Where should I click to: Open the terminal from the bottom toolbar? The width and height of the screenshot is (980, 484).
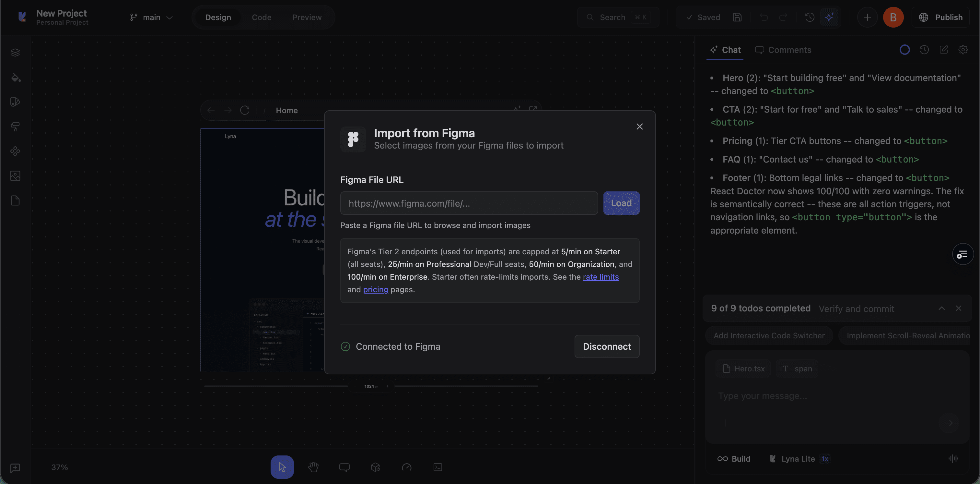click(x=437, y=467)
